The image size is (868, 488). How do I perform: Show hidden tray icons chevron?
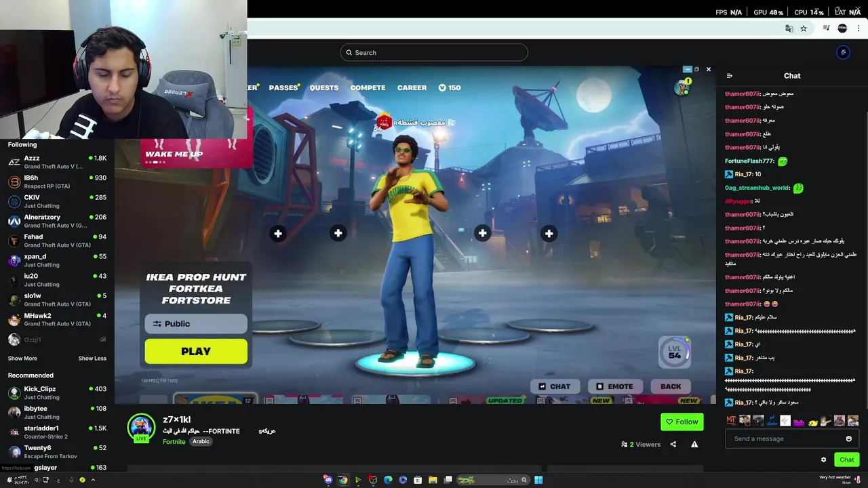[x=93, y=480]
